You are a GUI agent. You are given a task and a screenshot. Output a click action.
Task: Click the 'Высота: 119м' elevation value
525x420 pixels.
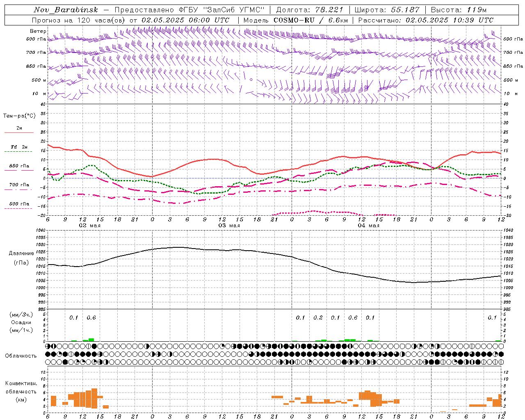pyautogui.click(x=459, y=10)
